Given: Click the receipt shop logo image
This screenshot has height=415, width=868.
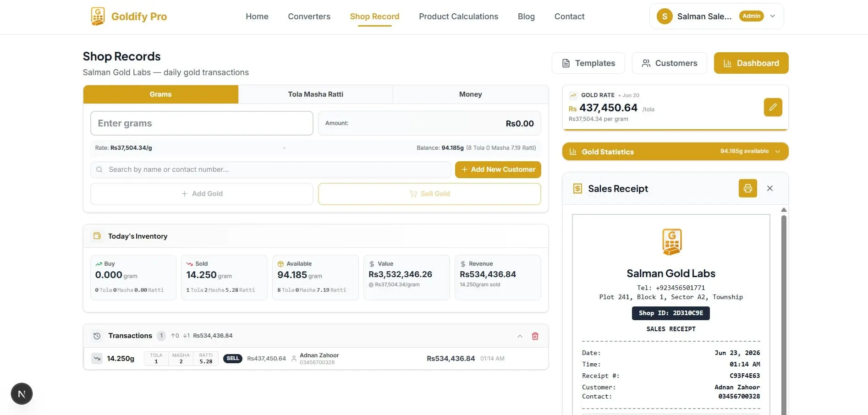Looking at the screenshot, I should 671,242.
